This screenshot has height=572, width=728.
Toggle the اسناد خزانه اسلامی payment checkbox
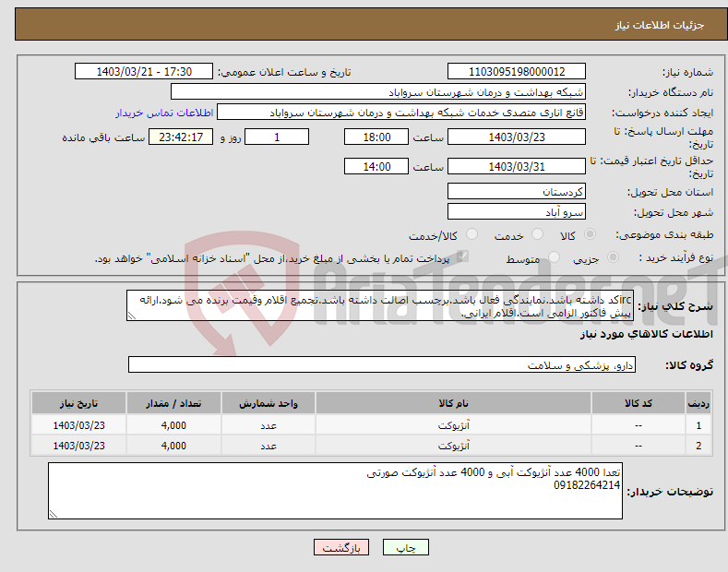click(462, 256)
